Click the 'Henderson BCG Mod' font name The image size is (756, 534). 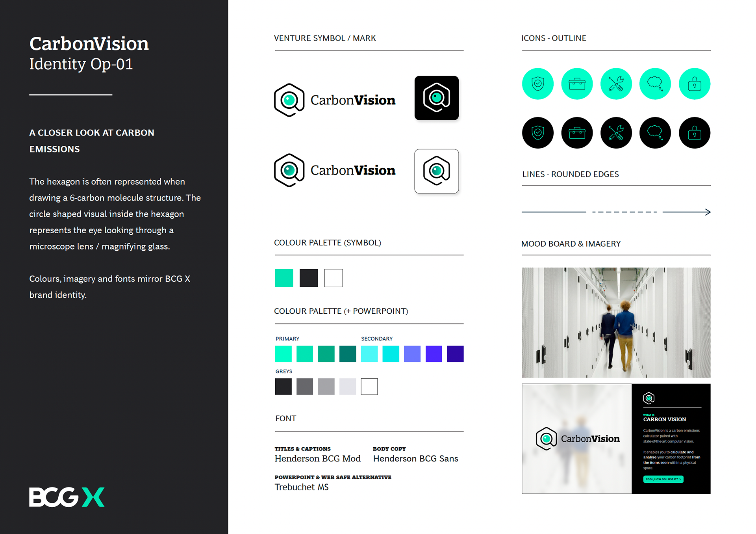tap(318, 459)
